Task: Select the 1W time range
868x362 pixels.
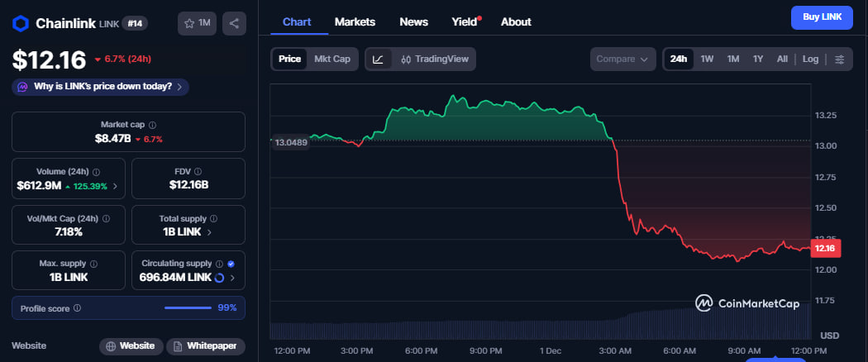Action: [707, 60]
